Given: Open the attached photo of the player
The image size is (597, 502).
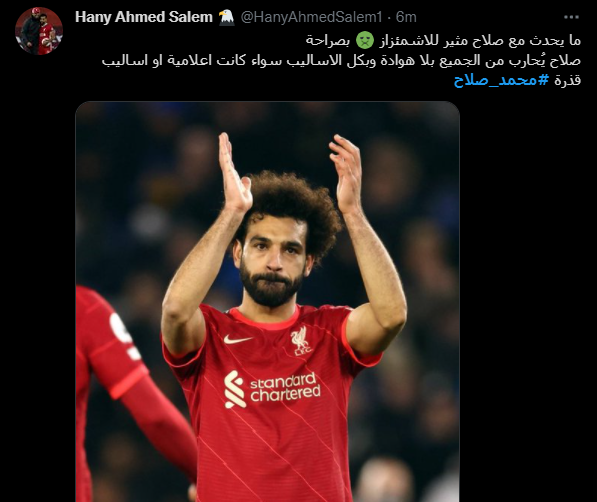Looking at the screenshot, I should coord(267,301).
